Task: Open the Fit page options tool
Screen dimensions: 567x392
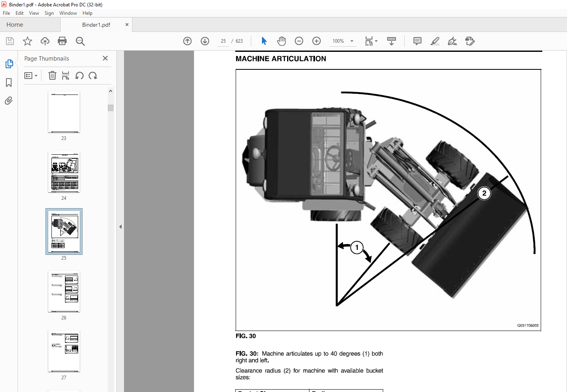Action: (371, 41)
